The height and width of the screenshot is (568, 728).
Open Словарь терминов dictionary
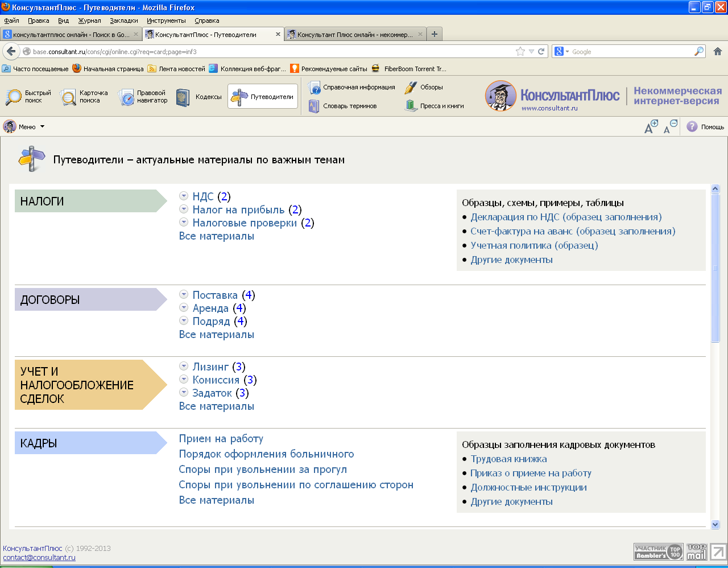[342, 106]
